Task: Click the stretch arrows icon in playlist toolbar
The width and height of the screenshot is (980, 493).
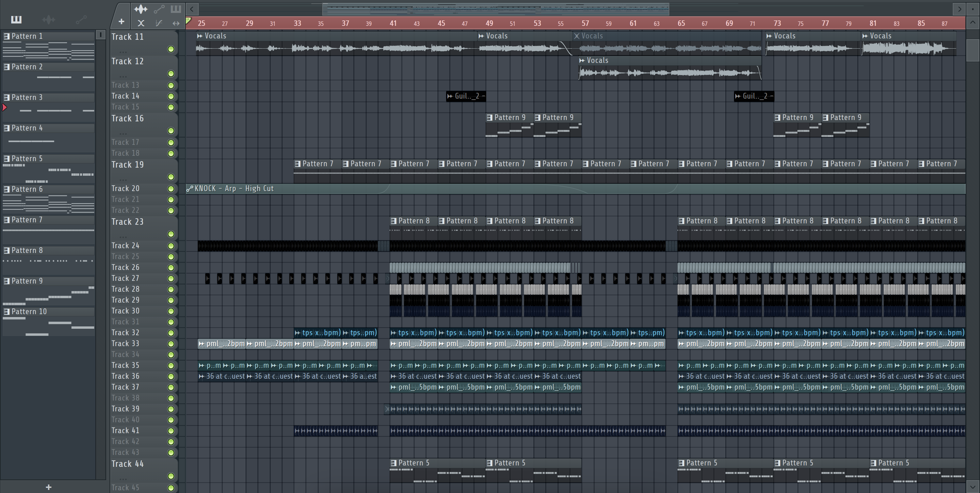Action: tap(176, 23)
